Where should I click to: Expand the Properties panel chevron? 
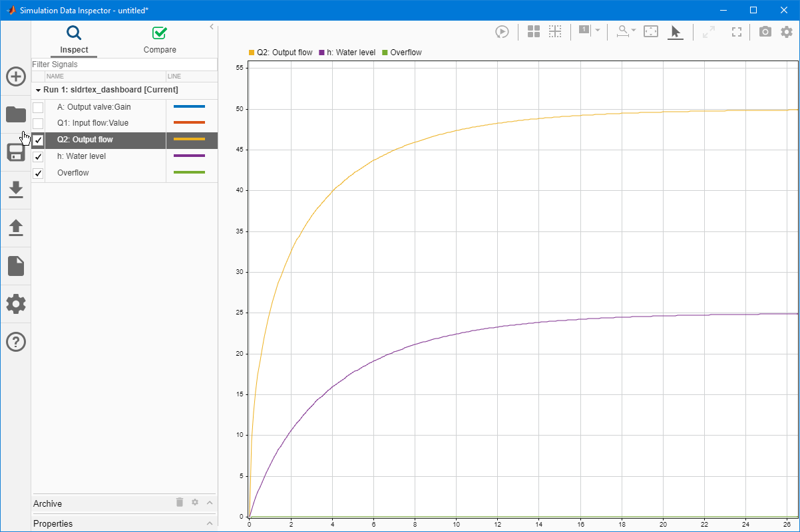click(x=210, y=523)
